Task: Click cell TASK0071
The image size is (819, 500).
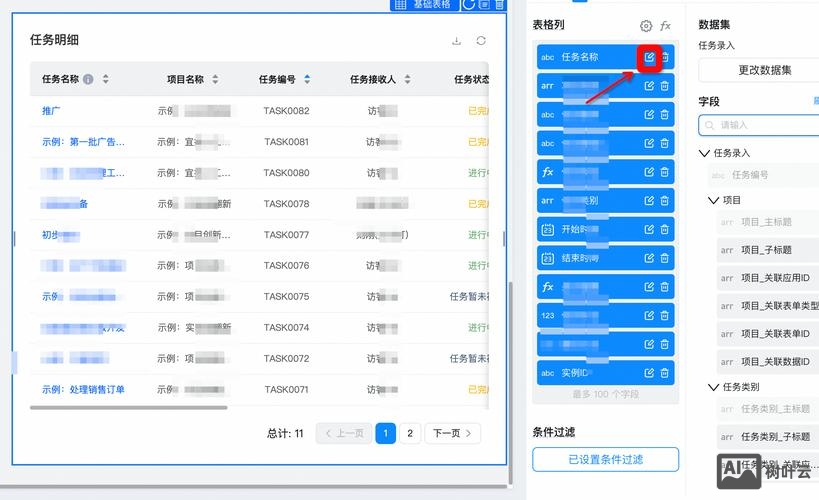Action: tap(286, 389)
